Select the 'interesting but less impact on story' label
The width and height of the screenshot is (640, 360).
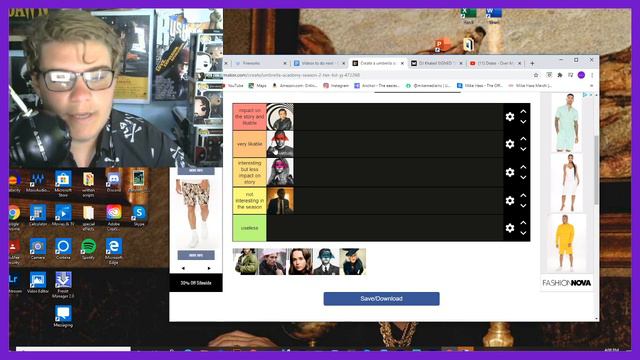click(x=249, y=172)
